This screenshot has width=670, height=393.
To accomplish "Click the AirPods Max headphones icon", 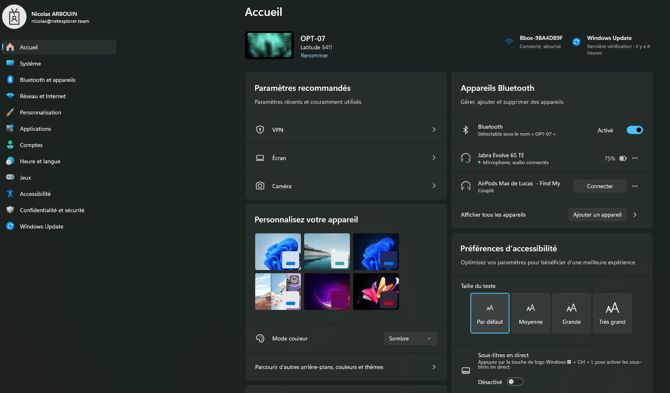I will (x=466, y=186).
